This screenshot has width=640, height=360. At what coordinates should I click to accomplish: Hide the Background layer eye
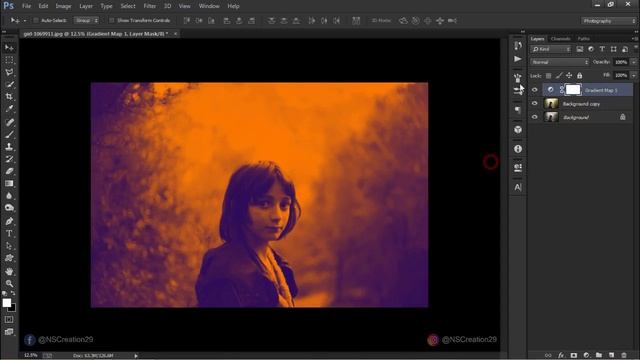535,117
